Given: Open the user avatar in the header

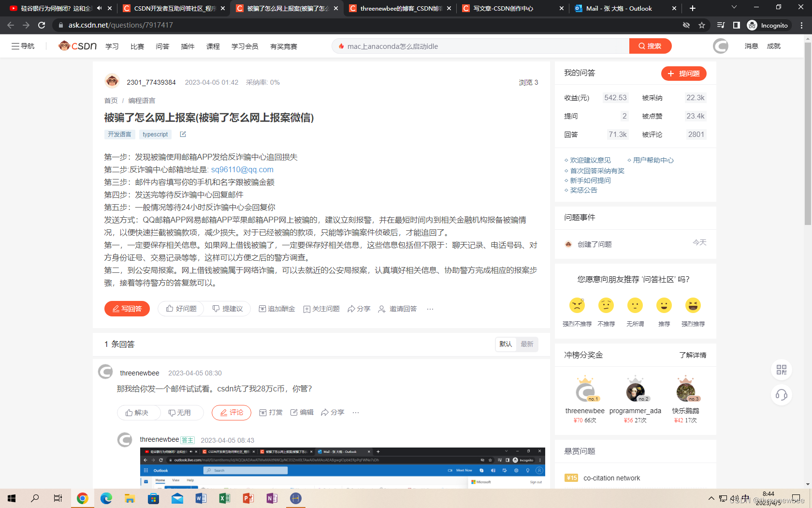Looking at the screenshot, I should pos(720,46).
